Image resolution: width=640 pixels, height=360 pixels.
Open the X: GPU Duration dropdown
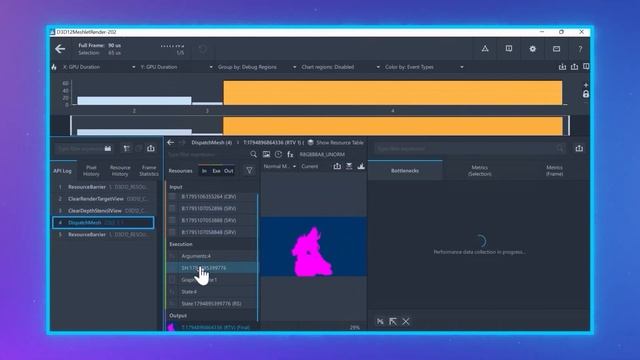pos(99,67)
